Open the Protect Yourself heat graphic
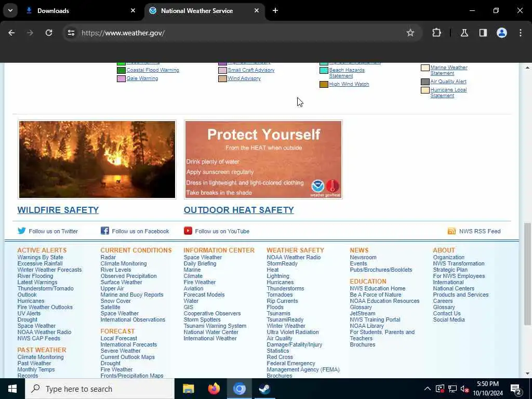The image size is (532, 399). 263,159
